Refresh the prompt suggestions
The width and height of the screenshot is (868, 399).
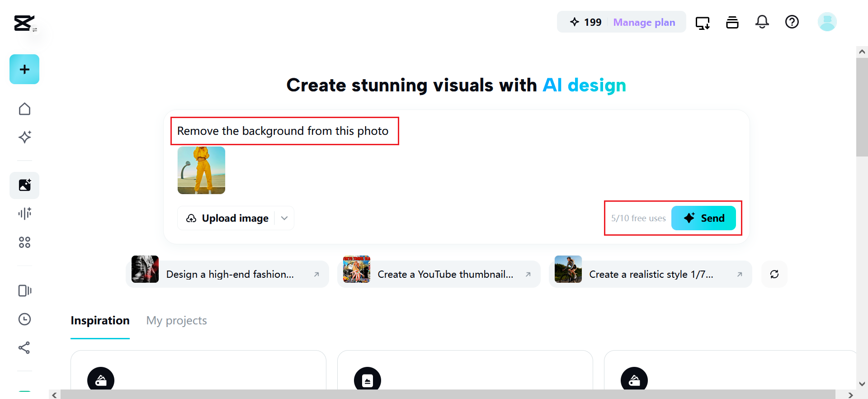click(x=774, y=274)
